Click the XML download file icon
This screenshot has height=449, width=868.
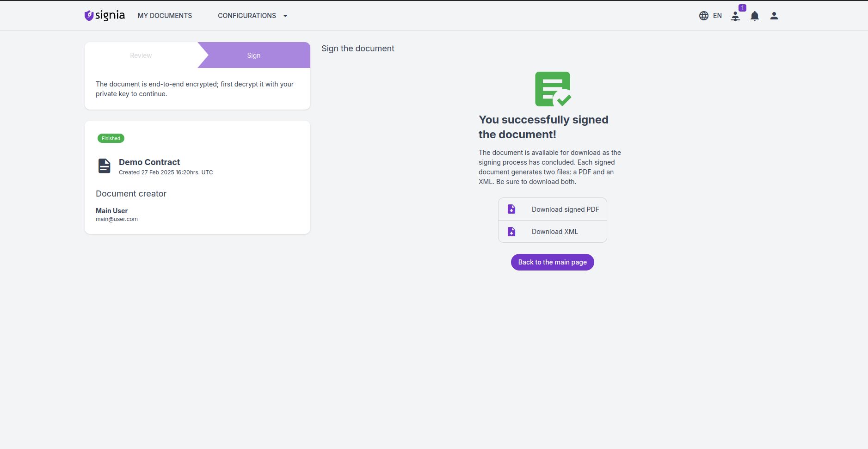pos(511,232)
